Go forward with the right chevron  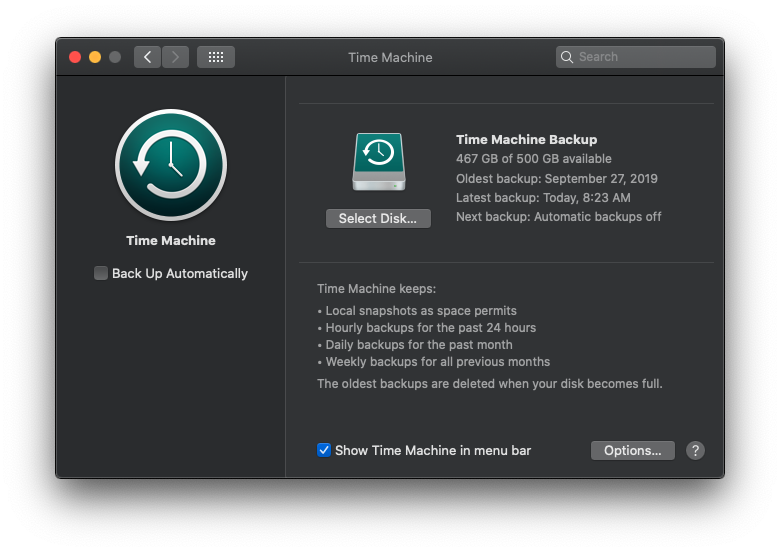pos(175,57)
